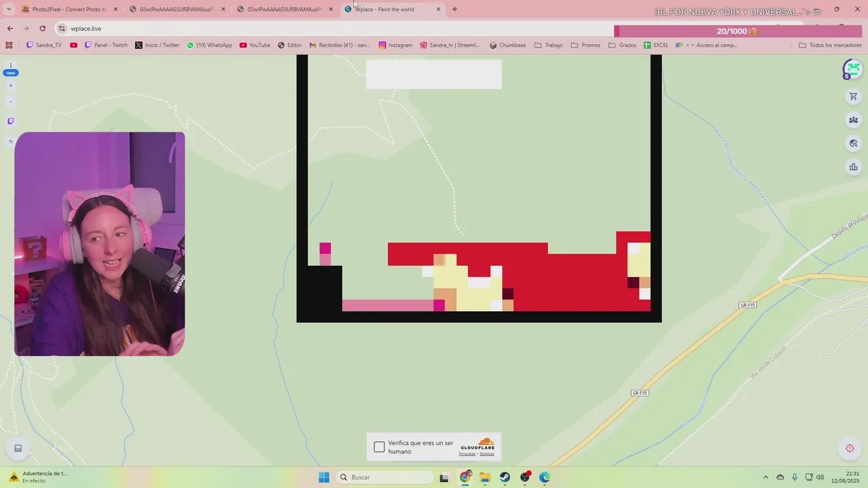Open the Wplace user profile avatar

[x=852, y=69]
